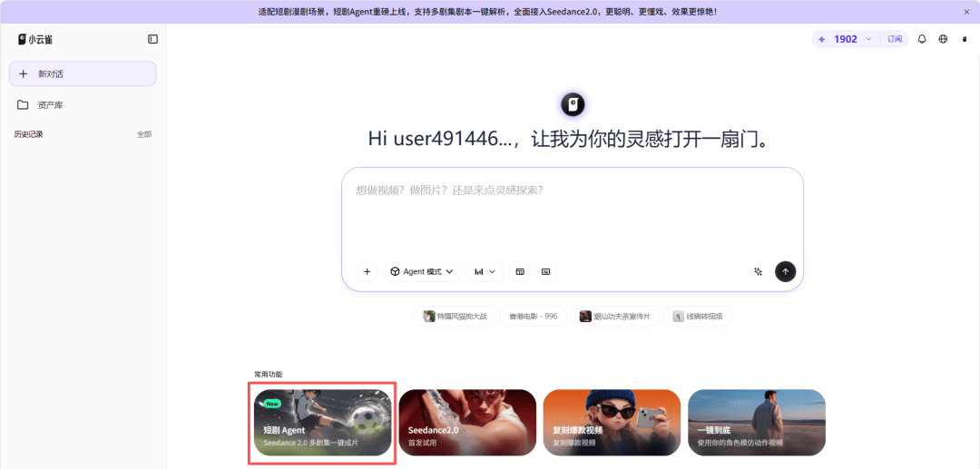Open the Seedance2.0 feature card

pos(466,423)
